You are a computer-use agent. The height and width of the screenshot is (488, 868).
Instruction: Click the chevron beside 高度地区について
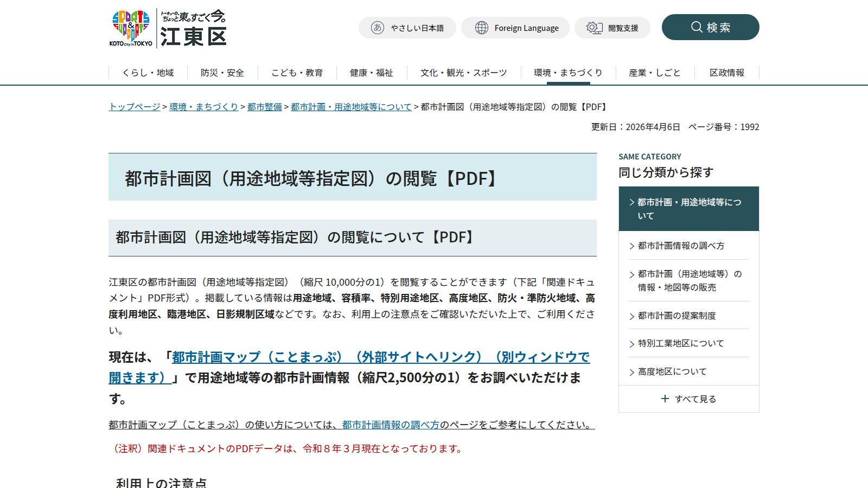(632, 372)
